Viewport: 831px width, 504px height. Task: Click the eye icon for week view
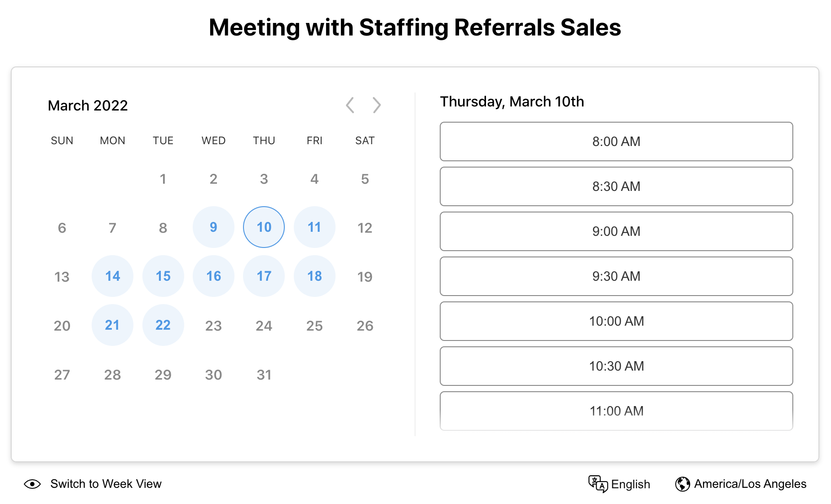[x=32, y=484]
